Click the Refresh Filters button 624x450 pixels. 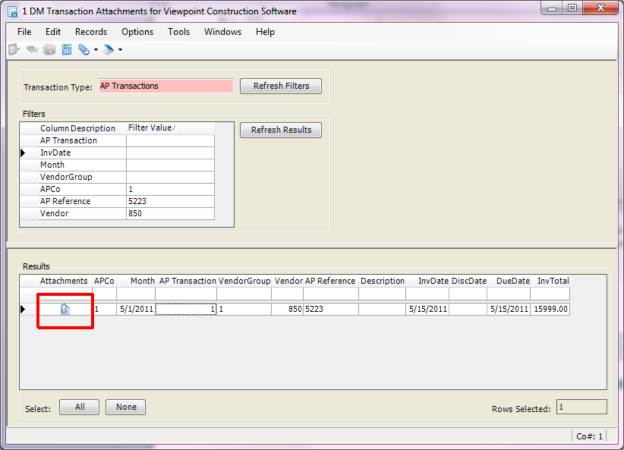tap(281, 86)
